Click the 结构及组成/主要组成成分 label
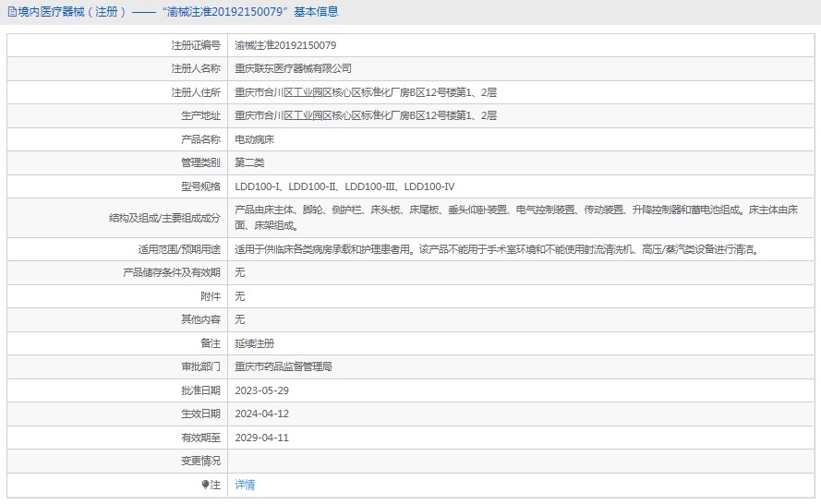Image resolution: width=821 pixels, height=504 pixels. click(164, 218)
